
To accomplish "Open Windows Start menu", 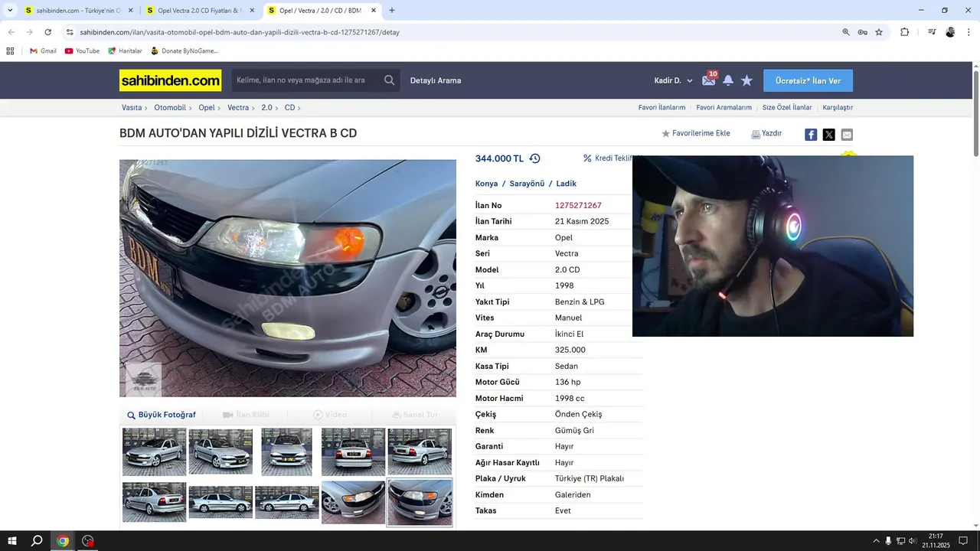I will pyautogui.click(x=12, y=541).
